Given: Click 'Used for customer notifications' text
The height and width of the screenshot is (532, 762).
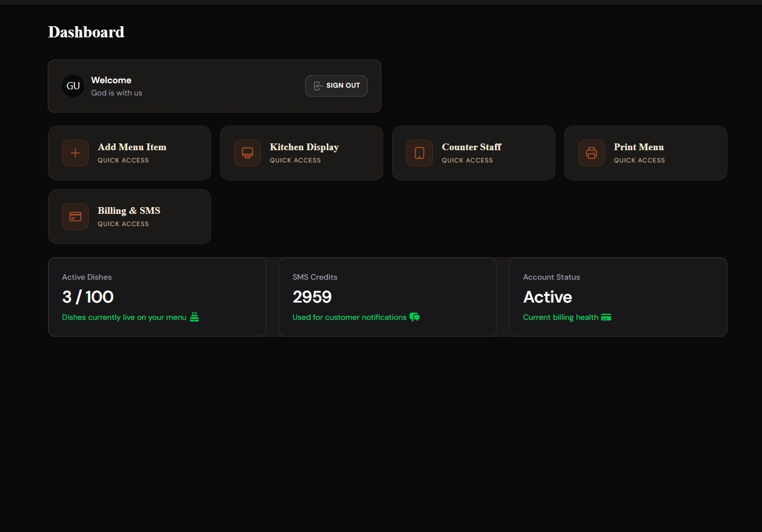Looking at the screenshot, I should coord(350,317).
